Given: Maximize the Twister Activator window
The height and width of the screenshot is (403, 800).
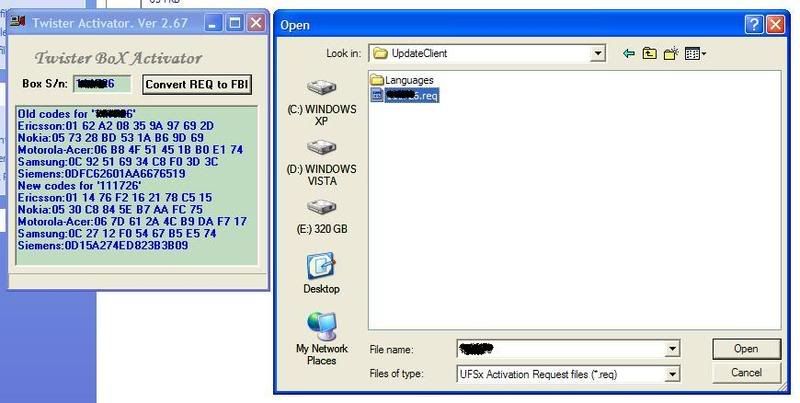Looking at the screenshot, I should (x=234, y=23).
